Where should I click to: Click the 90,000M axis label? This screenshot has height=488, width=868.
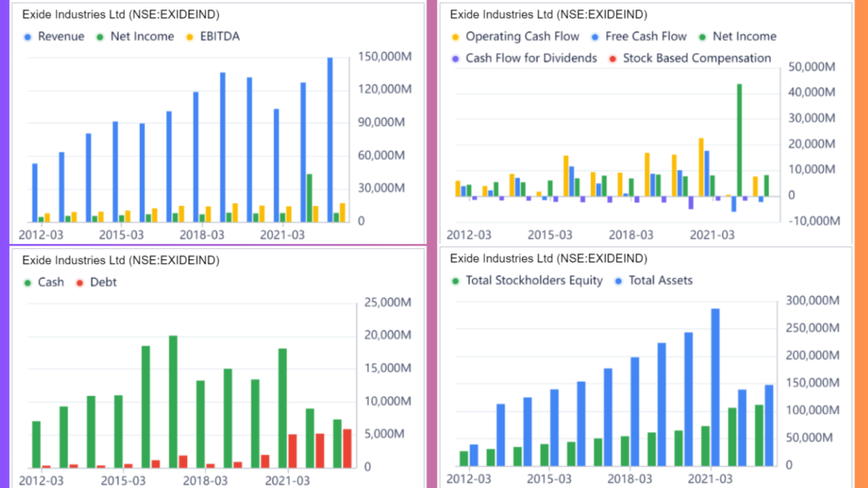381,122
